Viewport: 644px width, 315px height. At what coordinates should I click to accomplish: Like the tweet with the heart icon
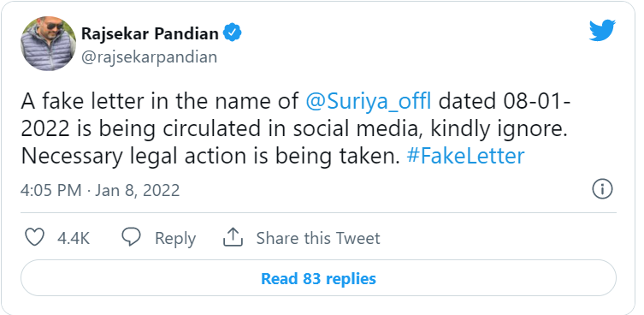click(x=34, y=238)
